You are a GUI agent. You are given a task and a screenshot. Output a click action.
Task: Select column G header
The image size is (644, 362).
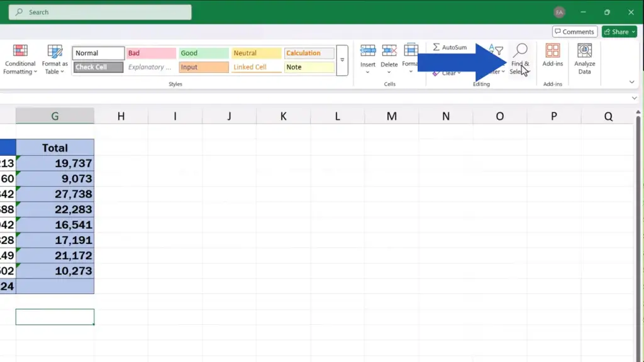click(x=55, y=116)
